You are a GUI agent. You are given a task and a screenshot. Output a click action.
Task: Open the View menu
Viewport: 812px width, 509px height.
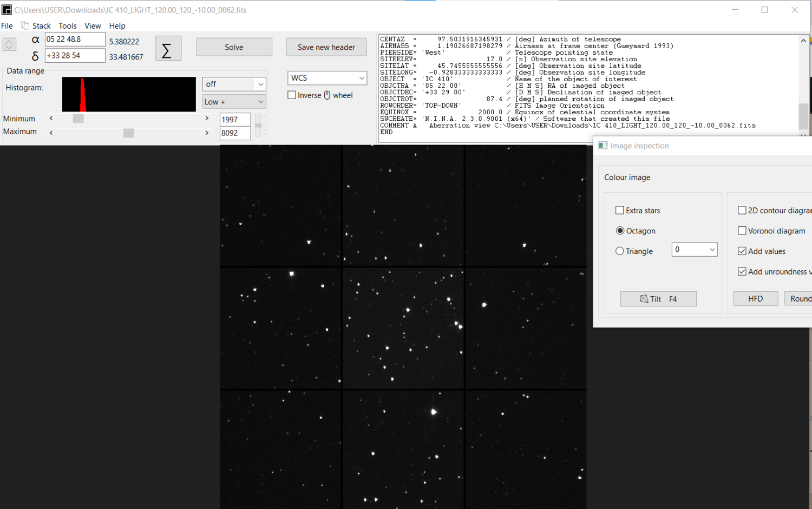click(93, 25)
